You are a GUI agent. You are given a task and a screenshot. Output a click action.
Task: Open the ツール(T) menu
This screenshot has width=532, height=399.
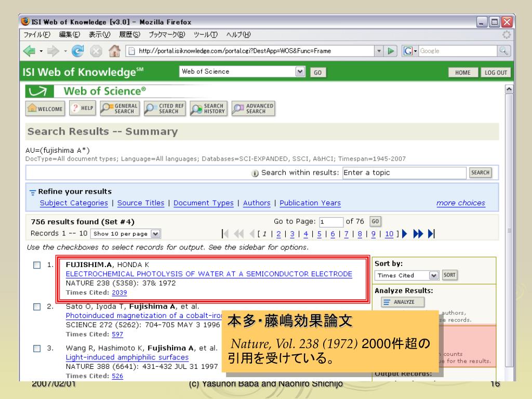coord(206,35)
